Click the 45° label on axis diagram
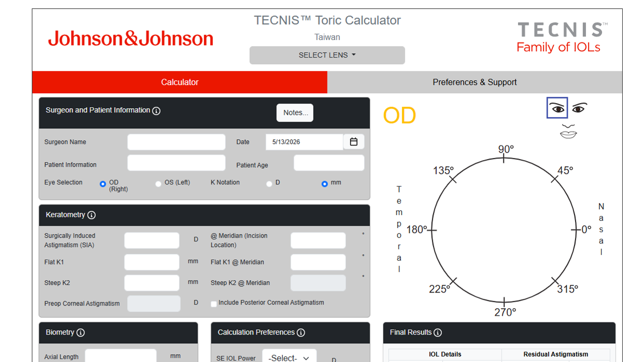 coord(565,170)
